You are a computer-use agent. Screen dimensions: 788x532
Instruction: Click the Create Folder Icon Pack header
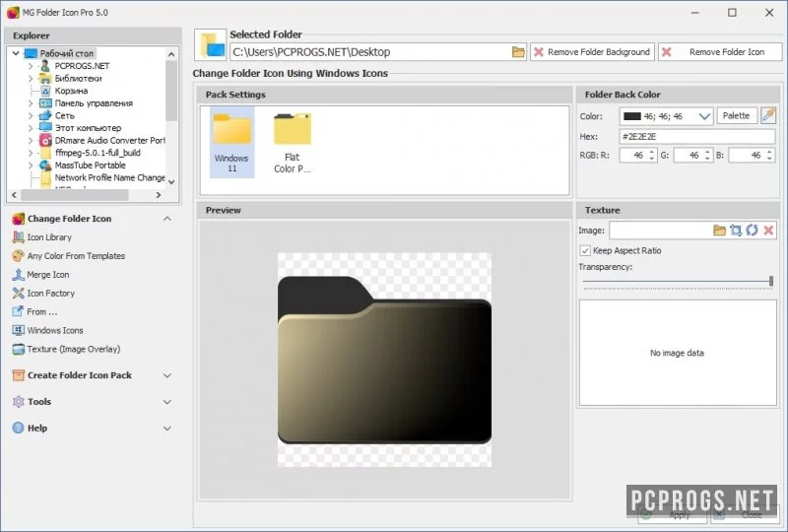tap(80, 375)
